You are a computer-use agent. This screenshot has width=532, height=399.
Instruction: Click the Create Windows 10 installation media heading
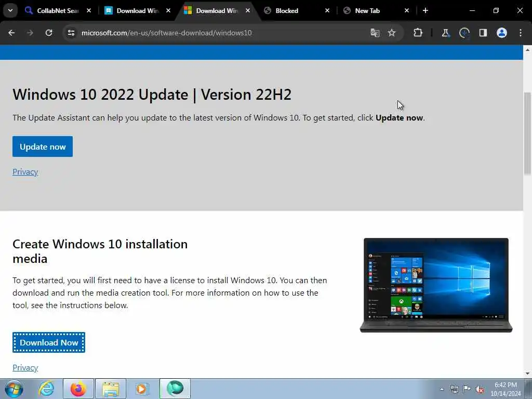pos(100,251)
